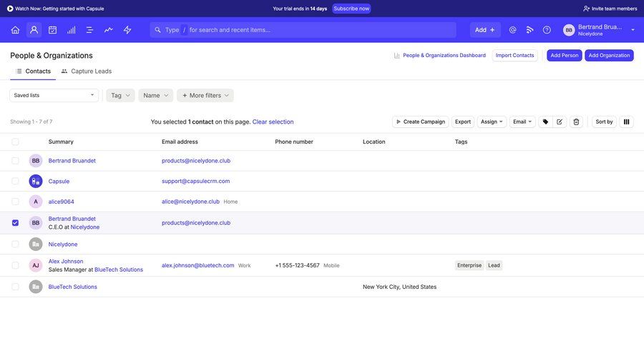The image size is (644, 346).
Task: Open the Add + menu
Action: click(x=485, y=30)
